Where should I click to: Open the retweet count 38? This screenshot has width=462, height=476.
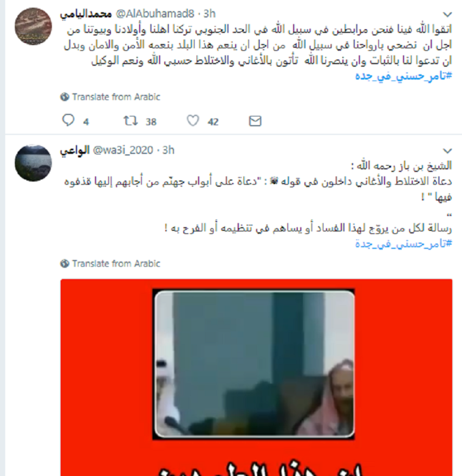(151, 122)
